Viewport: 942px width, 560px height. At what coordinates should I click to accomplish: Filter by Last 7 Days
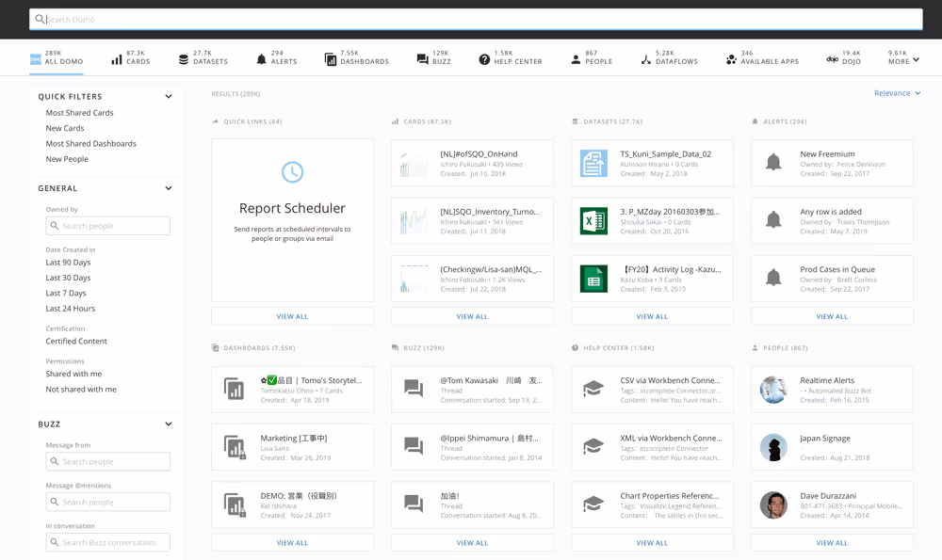66,294
